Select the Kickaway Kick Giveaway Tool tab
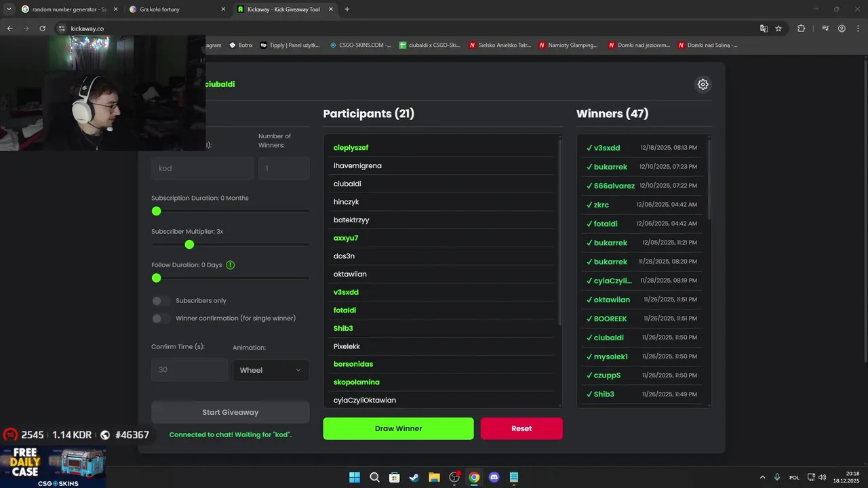 285,9
